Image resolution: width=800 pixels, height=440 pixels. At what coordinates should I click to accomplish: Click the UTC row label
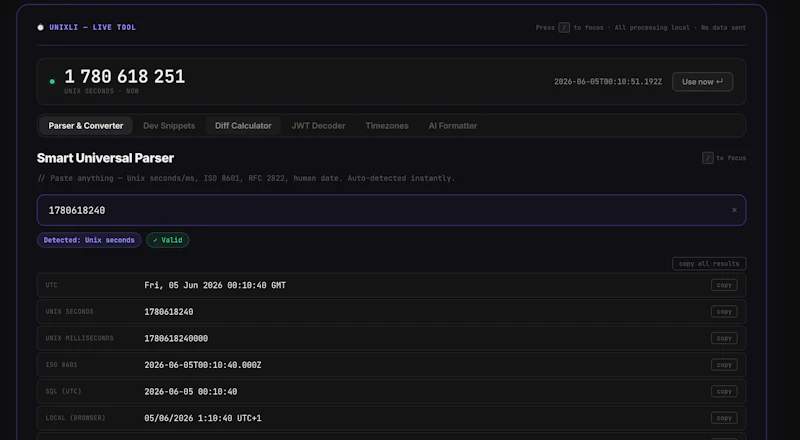coord(52,285)
